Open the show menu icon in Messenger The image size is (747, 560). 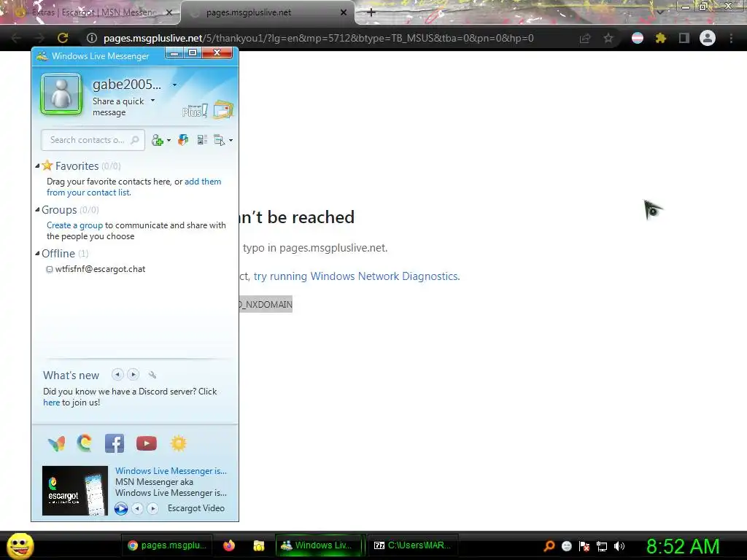click(x=219, y=140)
